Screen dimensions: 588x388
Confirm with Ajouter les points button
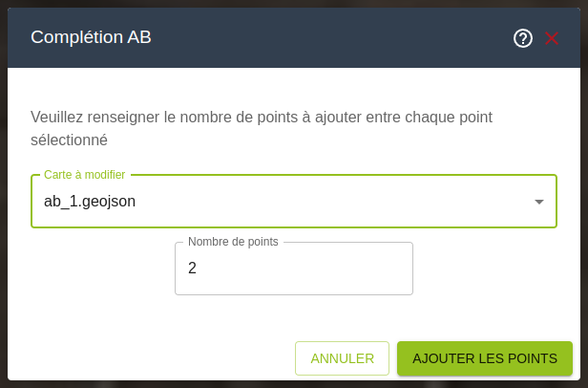[484, 358]
